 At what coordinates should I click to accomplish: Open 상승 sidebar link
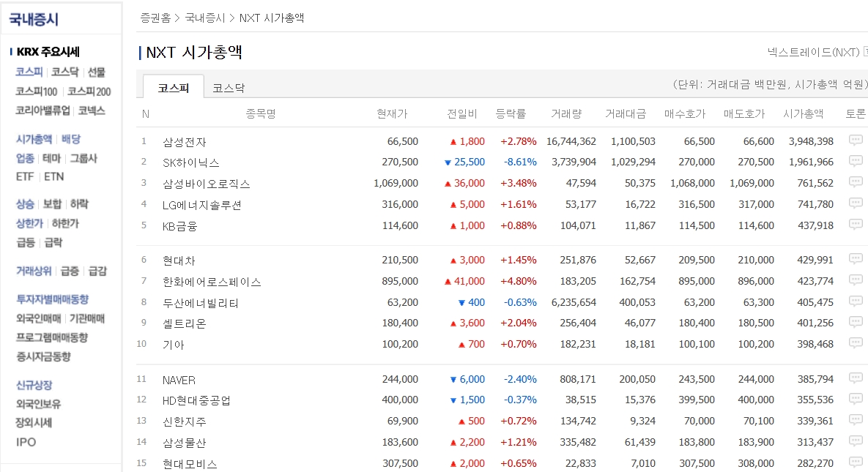25,204
